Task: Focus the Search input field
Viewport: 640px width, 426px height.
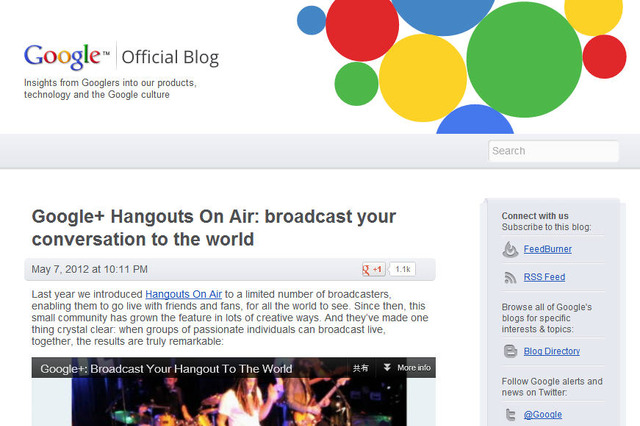Action: 553,151
